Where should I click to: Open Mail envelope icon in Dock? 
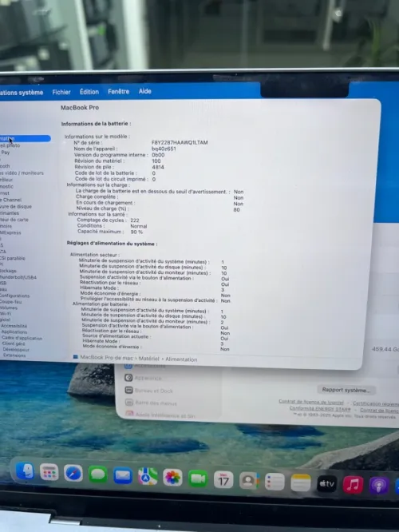click(x=122, y=475)
